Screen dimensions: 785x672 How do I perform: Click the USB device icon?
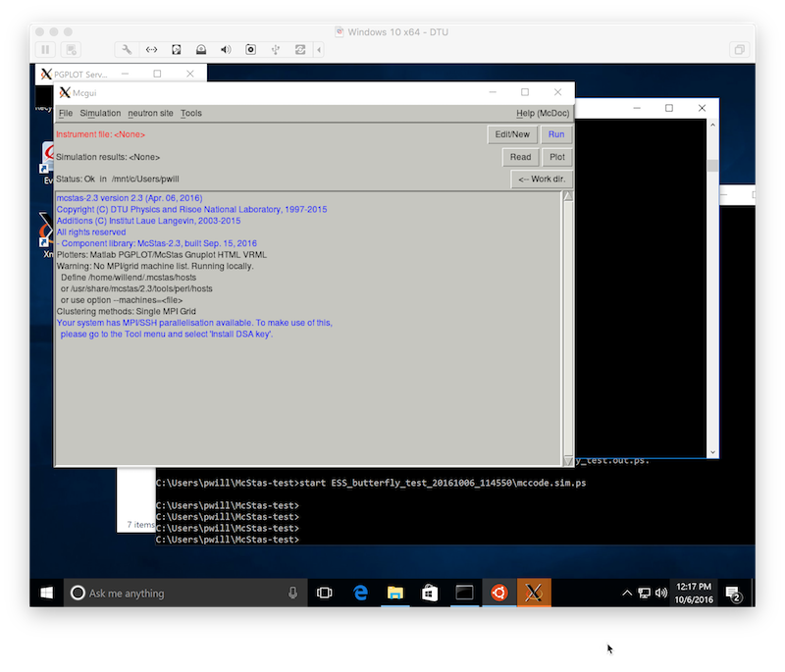click(276, 49)
